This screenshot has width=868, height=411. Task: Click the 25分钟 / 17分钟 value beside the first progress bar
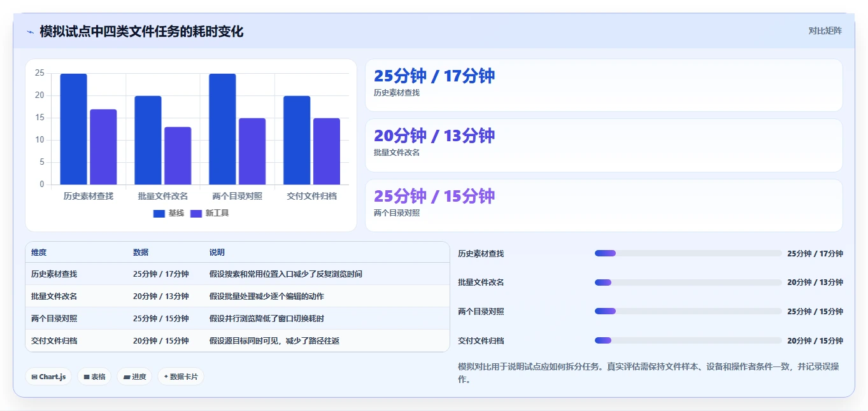815,253
